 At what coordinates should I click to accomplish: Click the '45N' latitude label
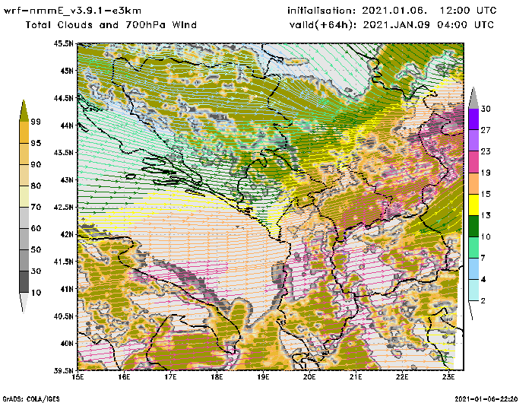(x=66, y=71)
